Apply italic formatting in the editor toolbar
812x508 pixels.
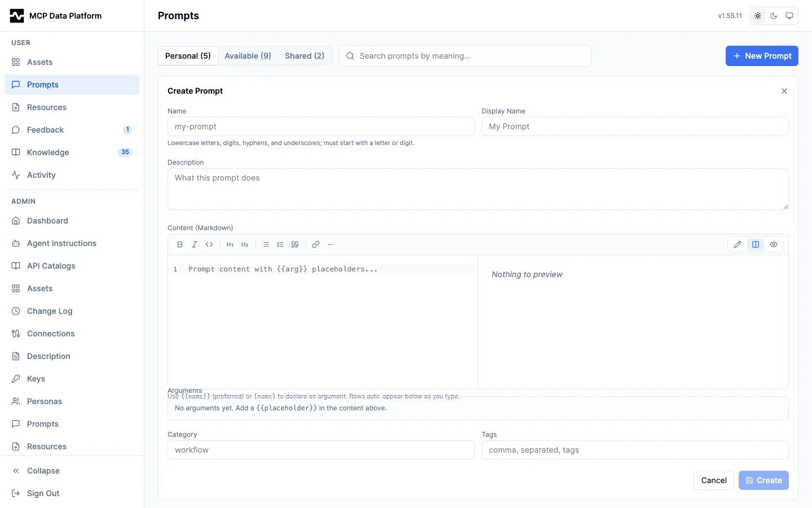pos(195,244)
